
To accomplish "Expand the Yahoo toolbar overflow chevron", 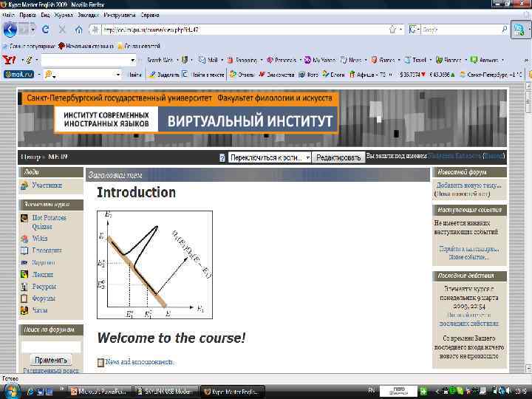I will click(x=527, y=60).
